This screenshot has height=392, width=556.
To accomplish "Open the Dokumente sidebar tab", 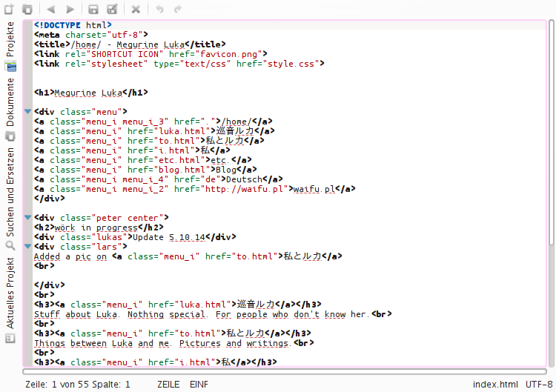I will (10, 109).
